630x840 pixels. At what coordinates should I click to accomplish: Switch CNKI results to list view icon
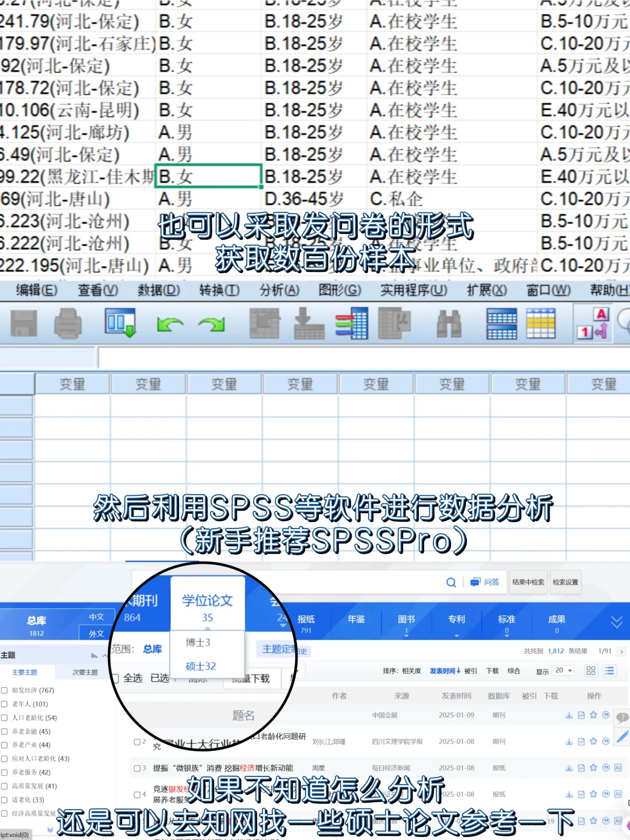610,670
